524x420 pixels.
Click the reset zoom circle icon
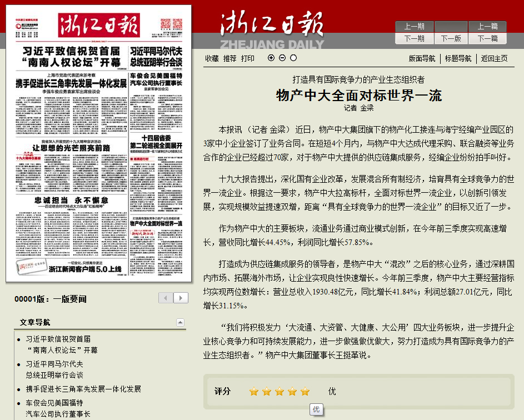293,58
